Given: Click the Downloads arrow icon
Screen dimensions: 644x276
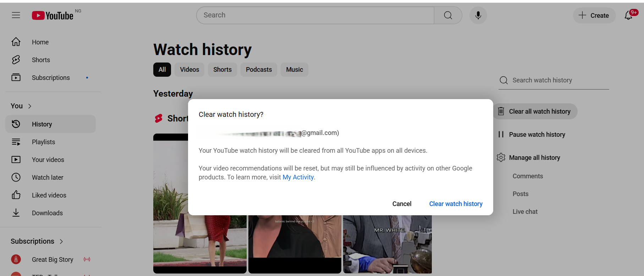Looking at the screenshot, I should (16, 213).
